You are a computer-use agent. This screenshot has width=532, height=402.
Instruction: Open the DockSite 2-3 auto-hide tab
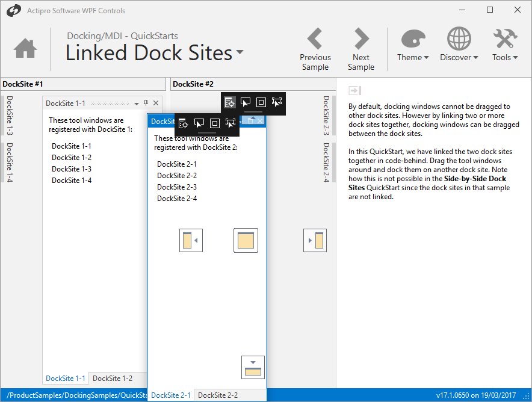(x=326, y=116)
